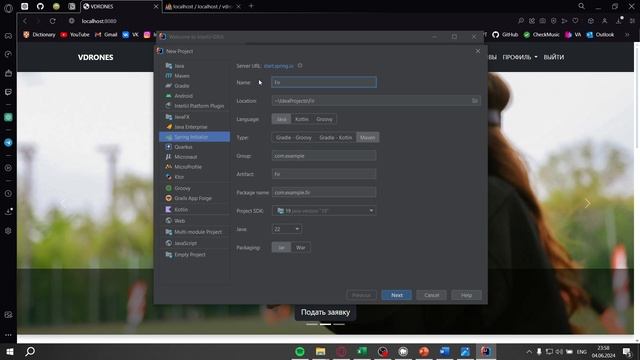Image resolution: width=640 pixels, height=360 pixels.
Task: Choose Gradle - Groovy build type
Action: pos(293,138)
